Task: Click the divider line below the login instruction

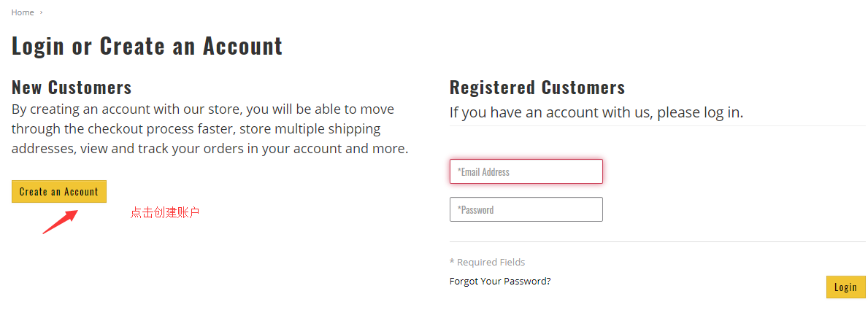Action: click(x=657, y=125)
